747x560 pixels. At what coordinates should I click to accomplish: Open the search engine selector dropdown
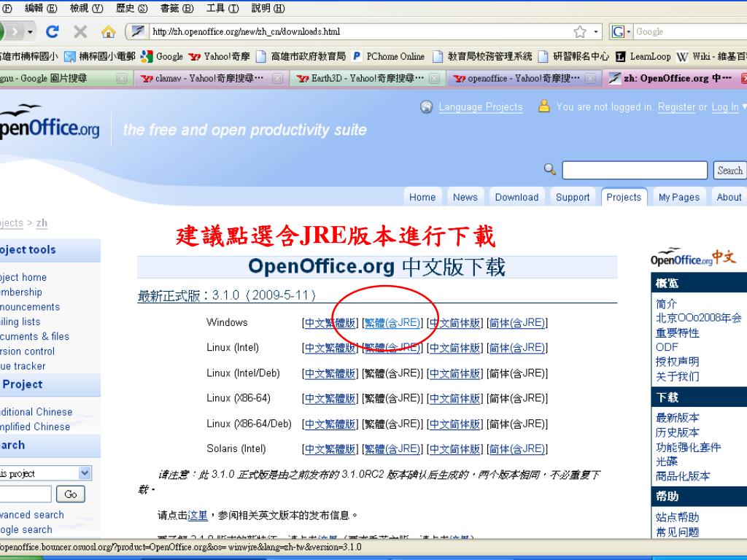pyautogui.click(x=629, y=32)
